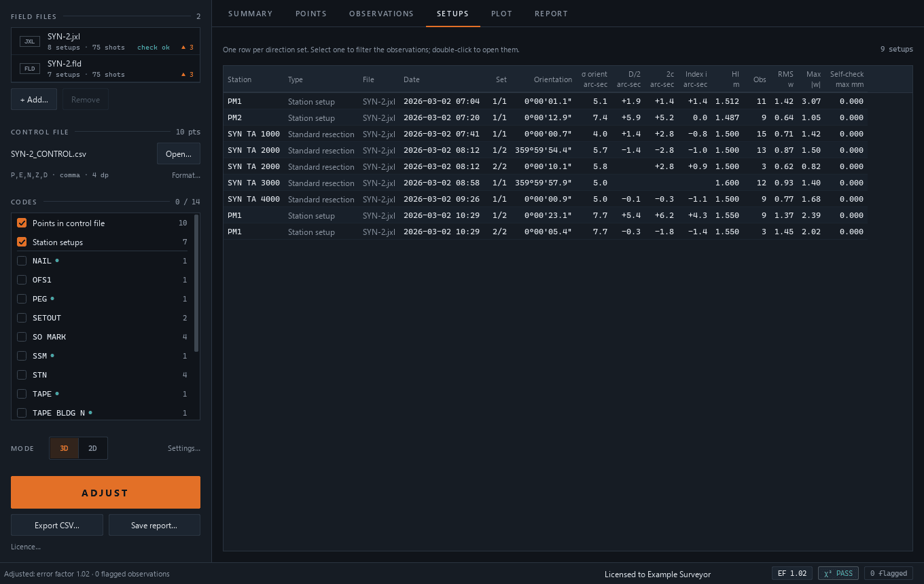924x584 pixels.
Task: Click Export CSV...
Action: (57, 525)
